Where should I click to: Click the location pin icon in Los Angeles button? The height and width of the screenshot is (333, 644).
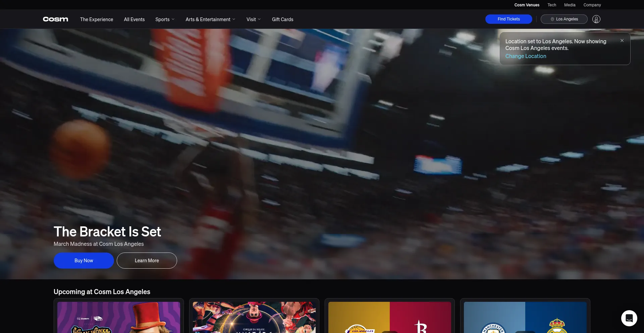pos(552,19)
